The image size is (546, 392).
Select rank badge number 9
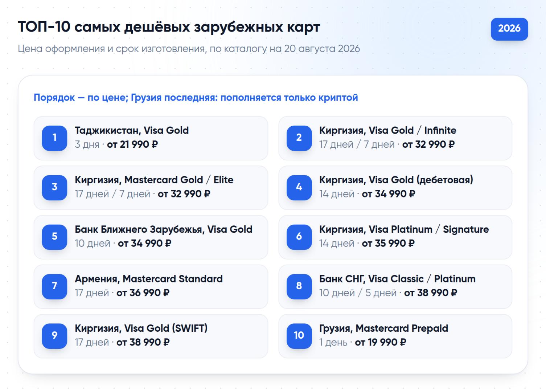[54, 336]
